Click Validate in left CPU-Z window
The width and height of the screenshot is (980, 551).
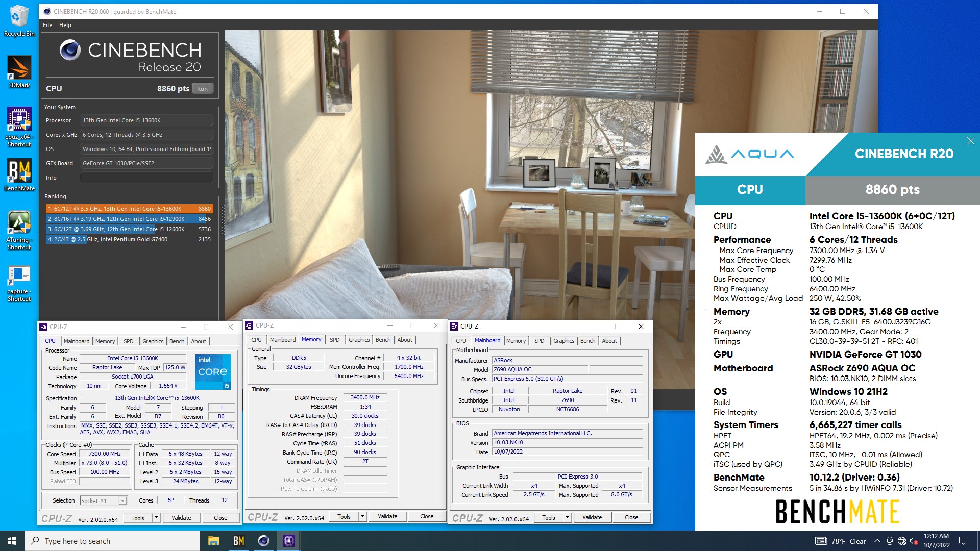click(181, 518)
